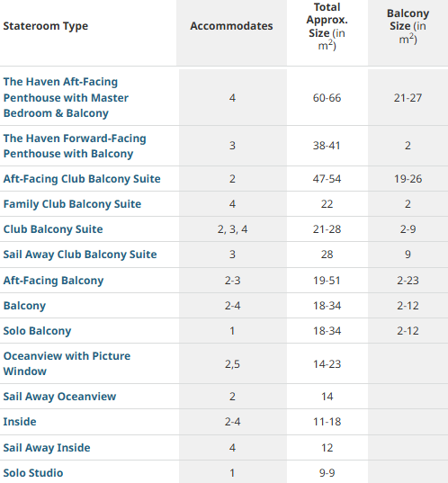Open the Sail Away Inside link
The width and height of the screenshot is (448, 483).
point(47,448)
